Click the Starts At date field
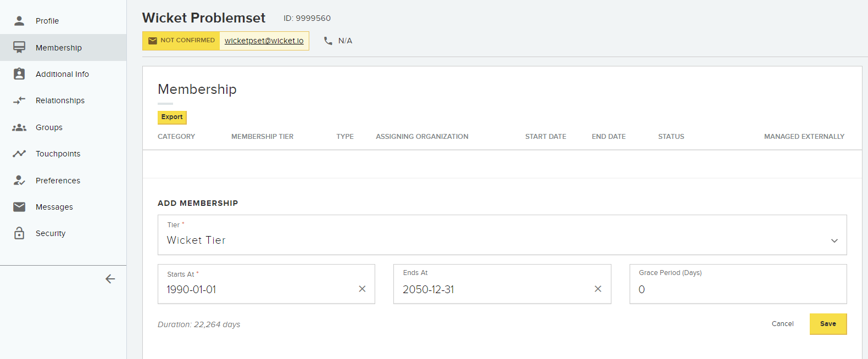868x359 pixels. [266, 284]
